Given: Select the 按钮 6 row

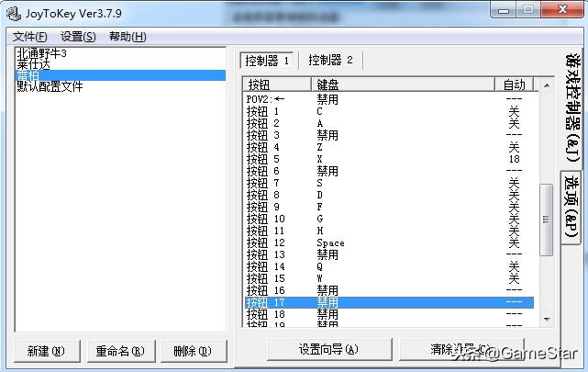Looking at the screenshot, I should point(389,171).
